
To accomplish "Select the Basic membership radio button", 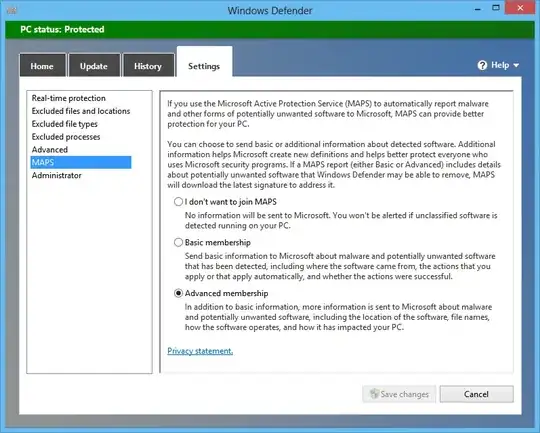I will click(178, 242).
